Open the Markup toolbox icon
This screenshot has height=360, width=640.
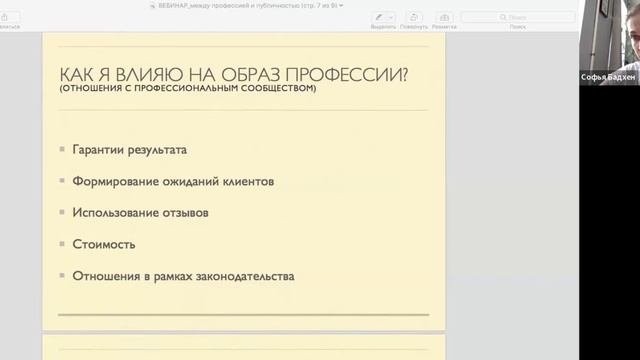pyautogui.click(x=444, y=17)
